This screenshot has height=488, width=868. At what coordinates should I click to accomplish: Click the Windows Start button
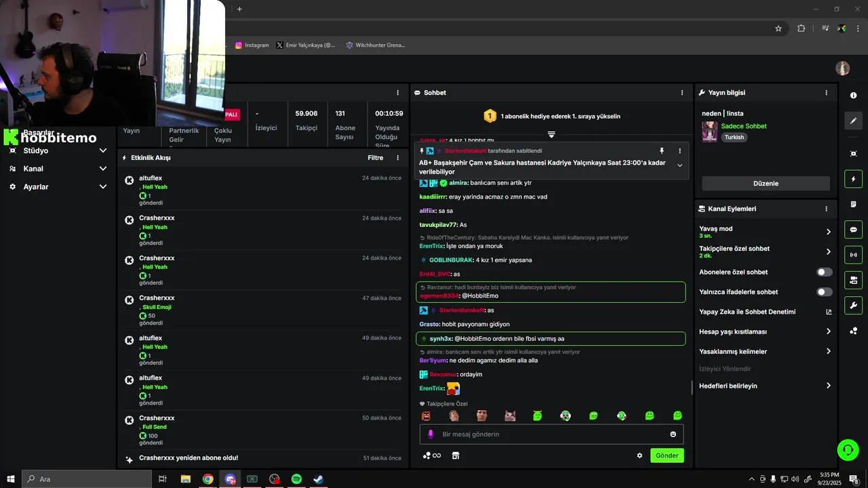(x=11, y=479)
